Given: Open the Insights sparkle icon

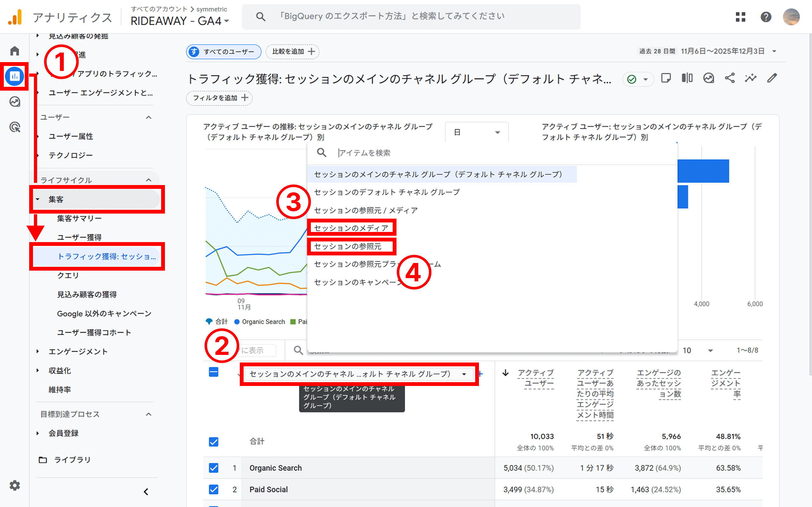Looking at the screenshot, I should coord(750,78).
